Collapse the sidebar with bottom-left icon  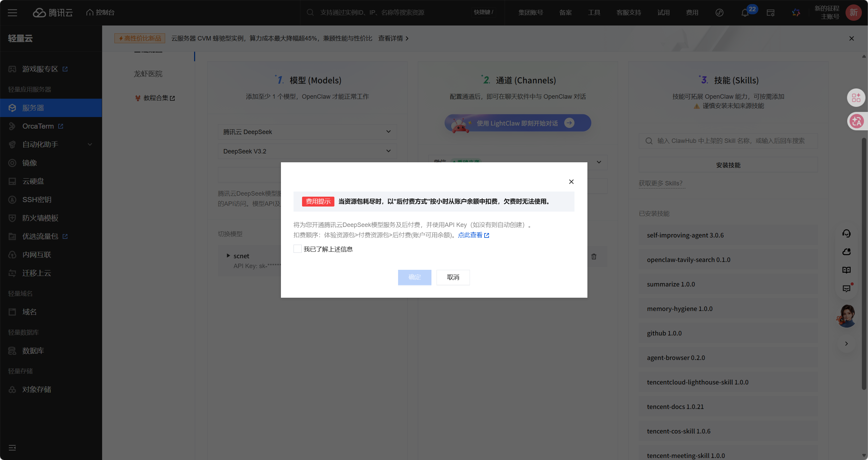coord(12,448)
